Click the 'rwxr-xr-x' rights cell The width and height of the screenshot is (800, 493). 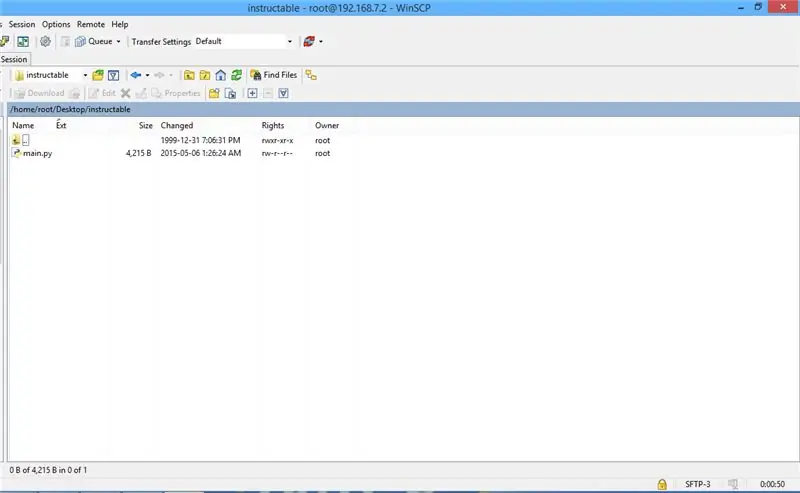(278, 140)
